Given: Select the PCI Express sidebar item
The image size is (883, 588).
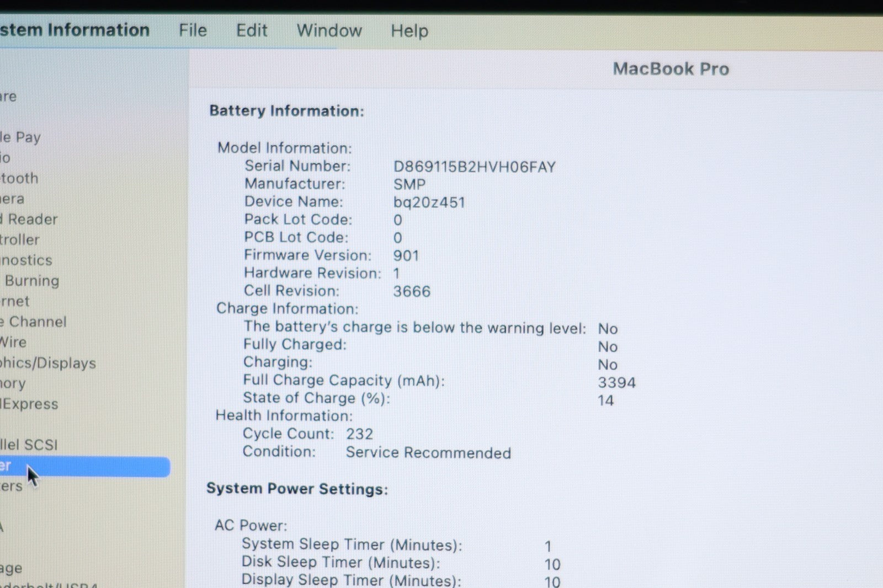Looking at the screenshot, I should coord(29,404).
